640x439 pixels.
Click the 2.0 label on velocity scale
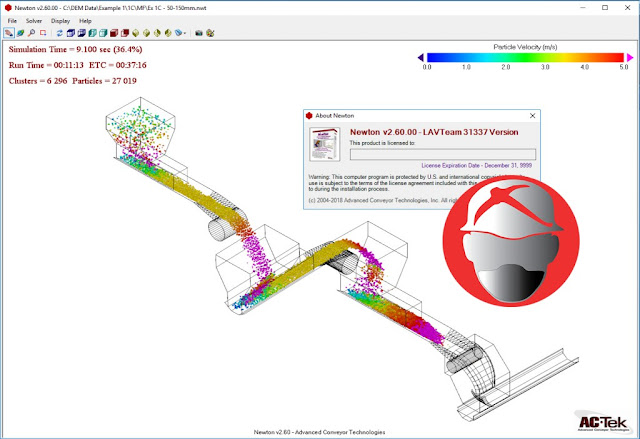point(506,67)
